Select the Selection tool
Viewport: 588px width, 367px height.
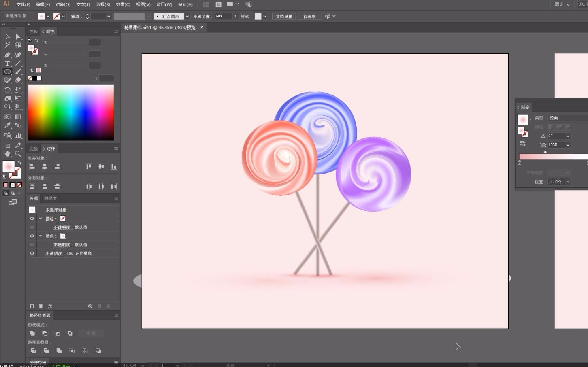pyautogui.click(x=7, y=37)
